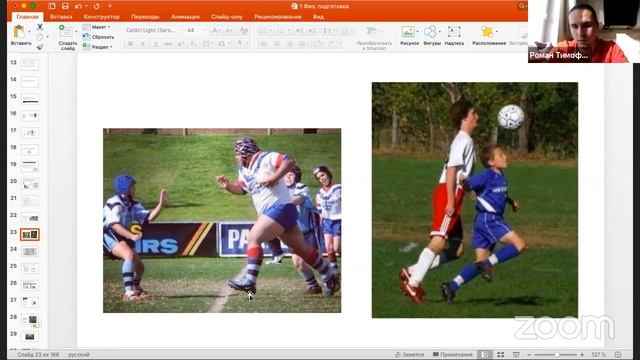The height and width of the screenshot is (360, 640).
Task: Insert a picture with Рисунок icon
Action: pyautogui.click(x=408, y=31)
